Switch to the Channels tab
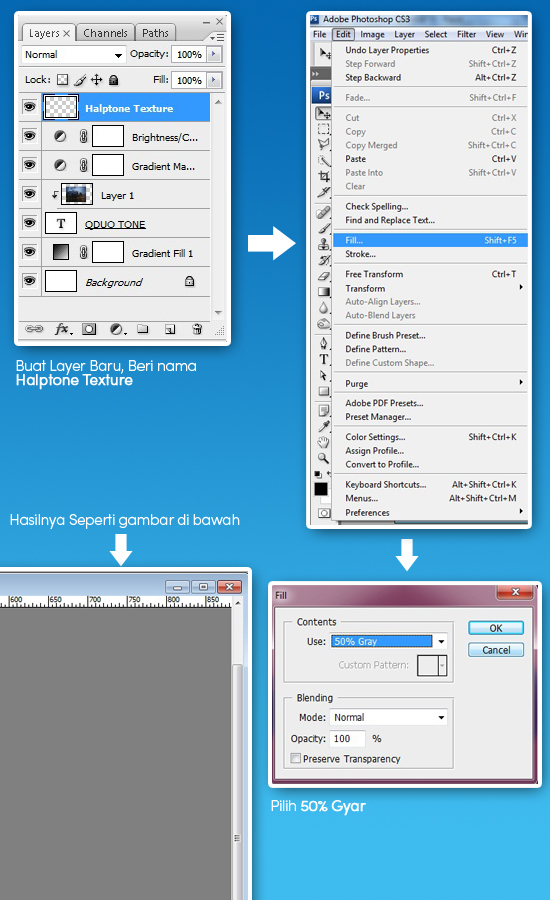The width and height of the screenshot is (550, 900). tap(105, 33)
